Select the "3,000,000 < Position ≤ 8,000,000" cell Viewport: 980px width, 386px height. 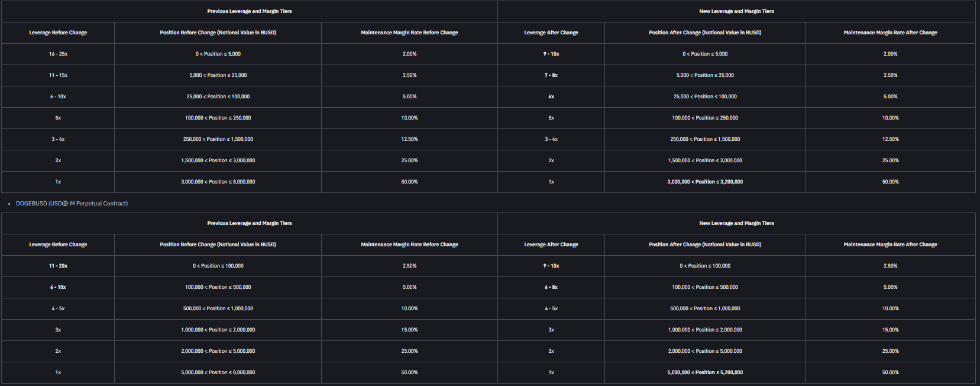(x=218, y=182)
